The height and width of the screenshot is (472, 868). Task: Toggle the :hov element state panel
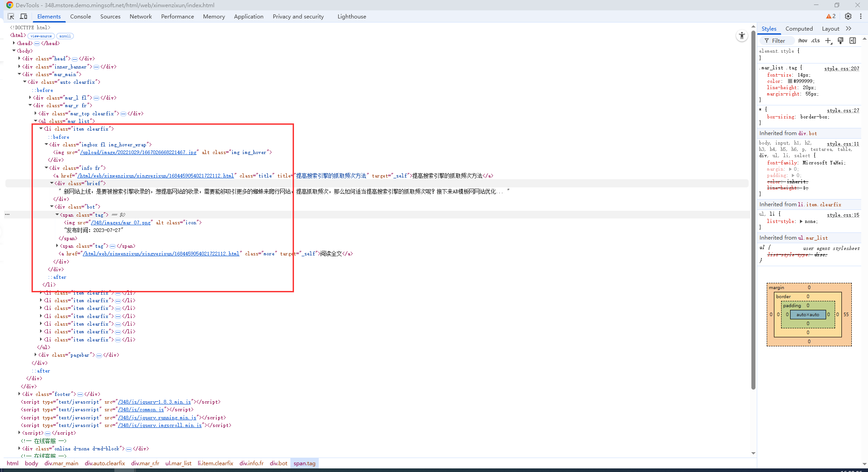click(802, 41)
